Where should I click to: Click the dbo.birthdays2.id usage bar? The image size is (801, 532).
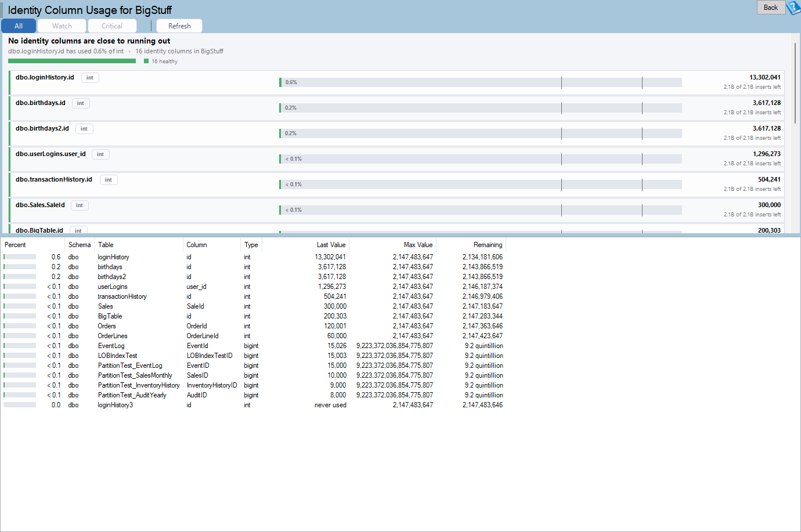[481, 133]
